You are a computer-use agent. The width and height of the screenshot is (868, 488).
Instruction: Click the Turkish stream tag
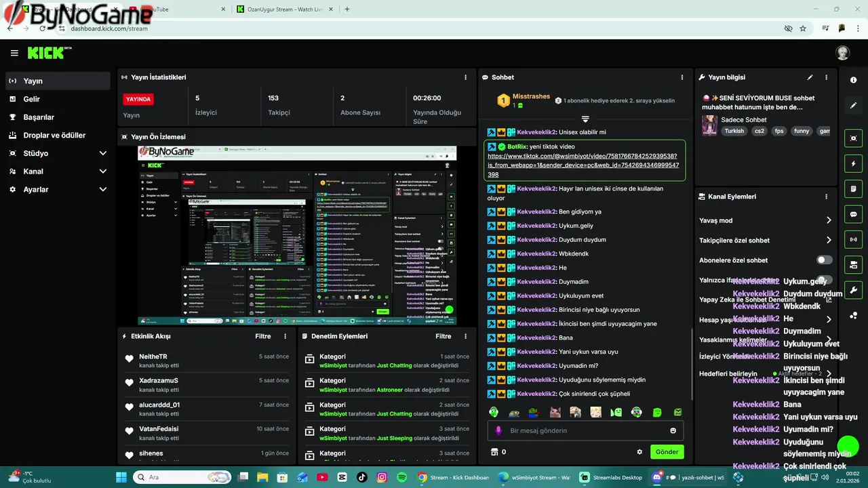734,131
